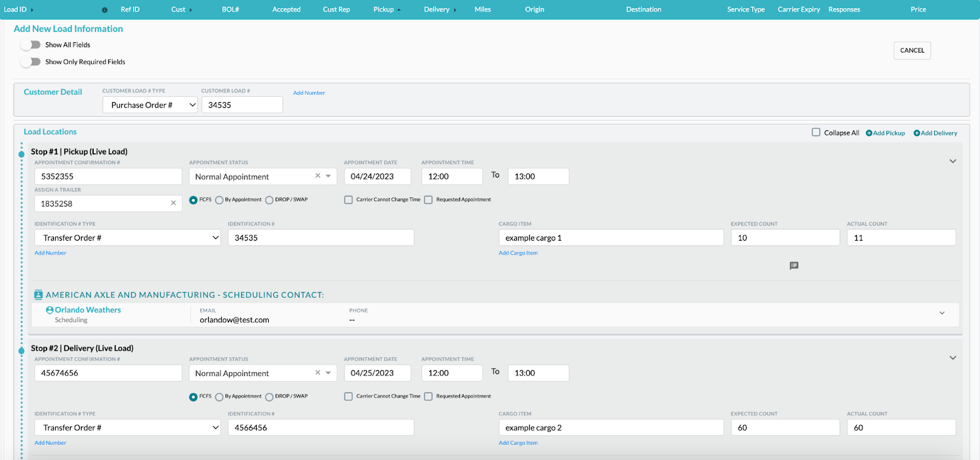Select FCFS radio in Stop #2
The height and width of the screenshot is (460, 980).
coord(194,396)
